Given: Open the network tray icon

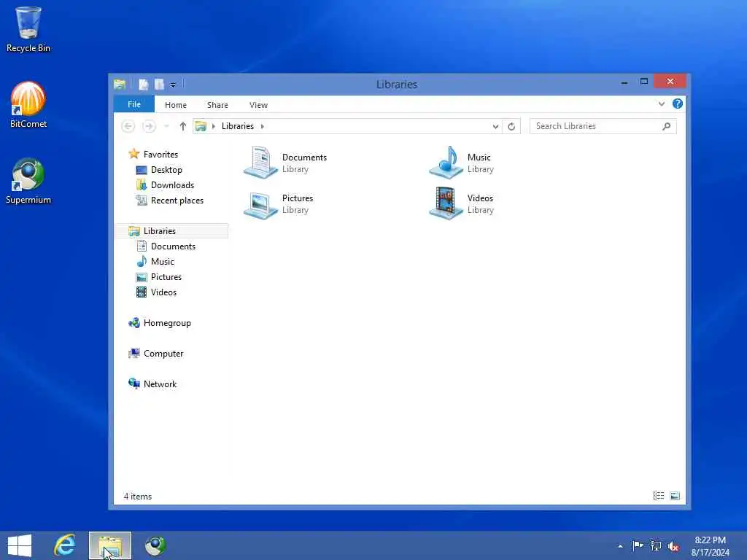Looking at the screenshot, I should coord(656,546).
